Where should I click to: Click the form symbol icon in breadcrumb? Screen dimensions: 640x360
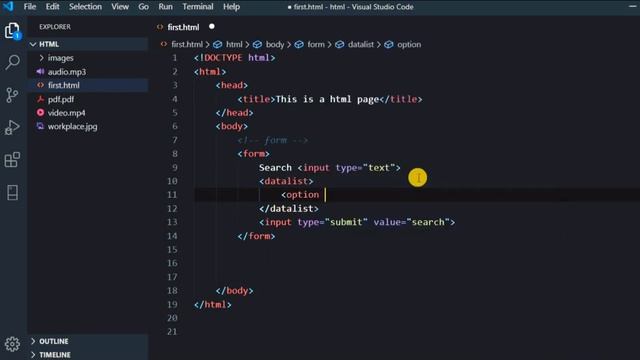pos(299,44)
